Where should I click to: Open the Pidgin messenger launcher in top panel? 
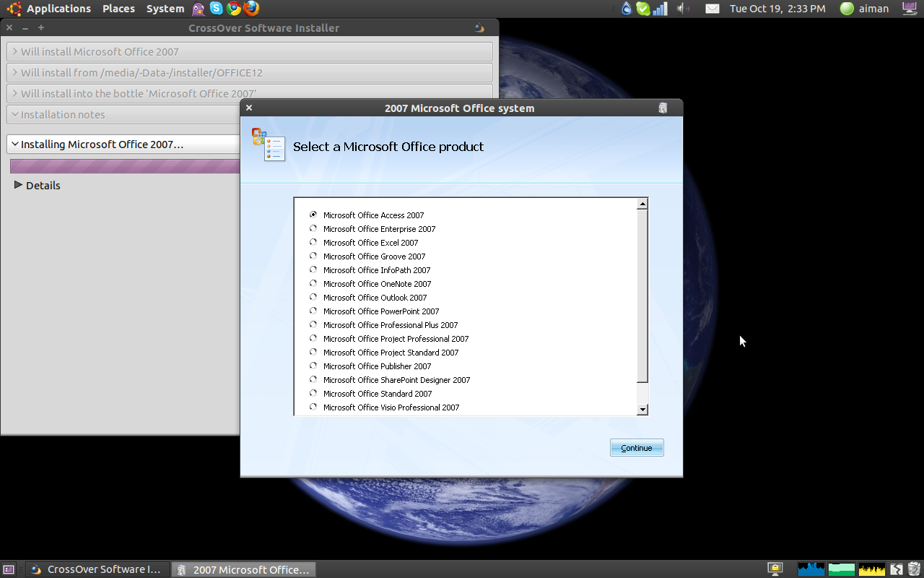199,9
